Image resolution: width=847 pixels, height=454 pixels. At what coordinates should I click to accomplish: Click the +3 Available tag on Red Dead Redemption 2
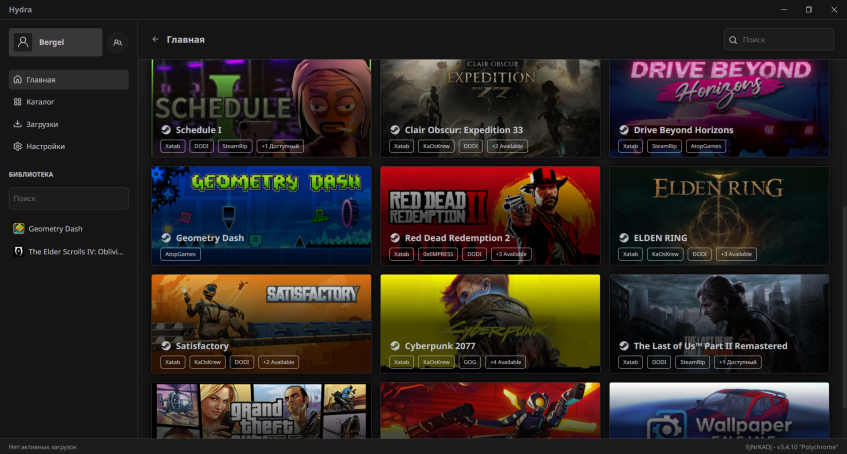point(511,254)
